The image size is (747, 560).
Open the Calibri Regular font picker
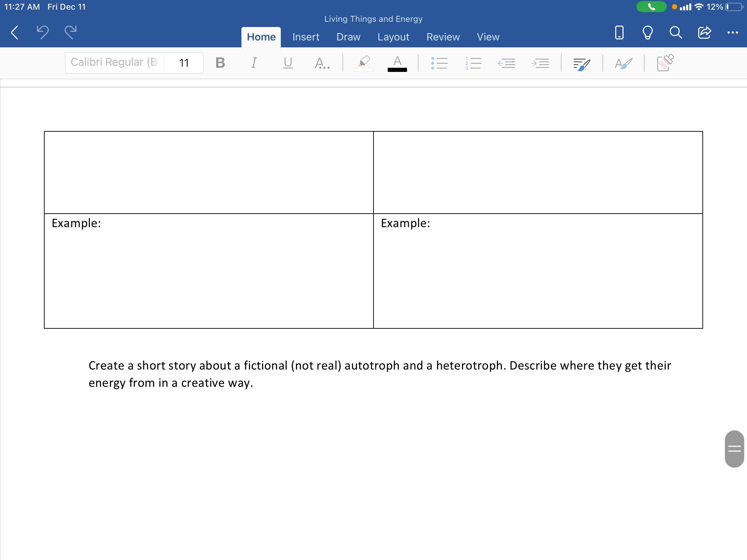114,63
